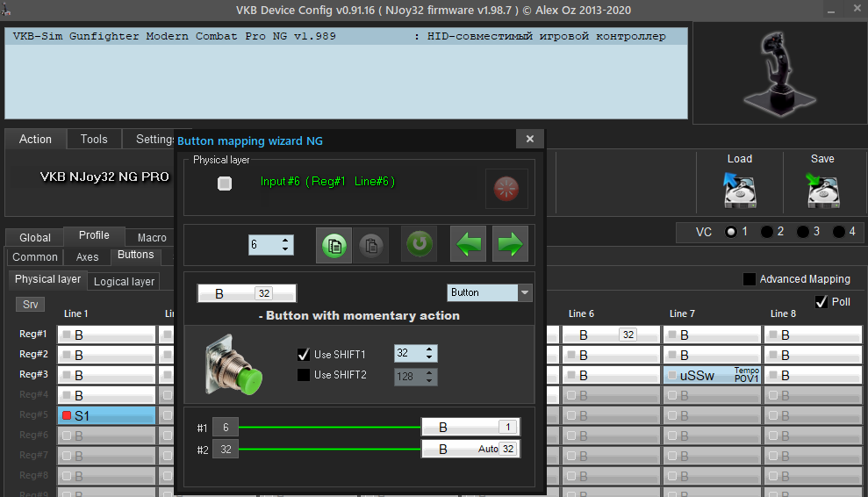Screen dimensions: 868x497
Task: Click mapping #2 output B Auto 32
Action: 470,449
